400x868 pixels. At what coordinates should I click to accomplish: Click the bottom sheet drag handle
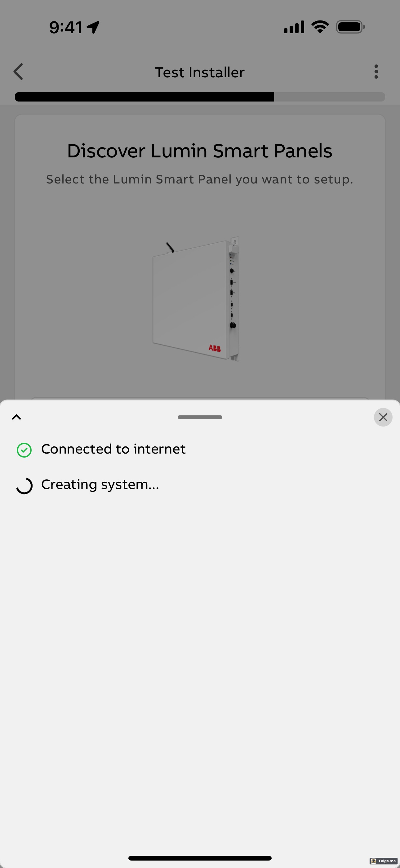point(200,417)
